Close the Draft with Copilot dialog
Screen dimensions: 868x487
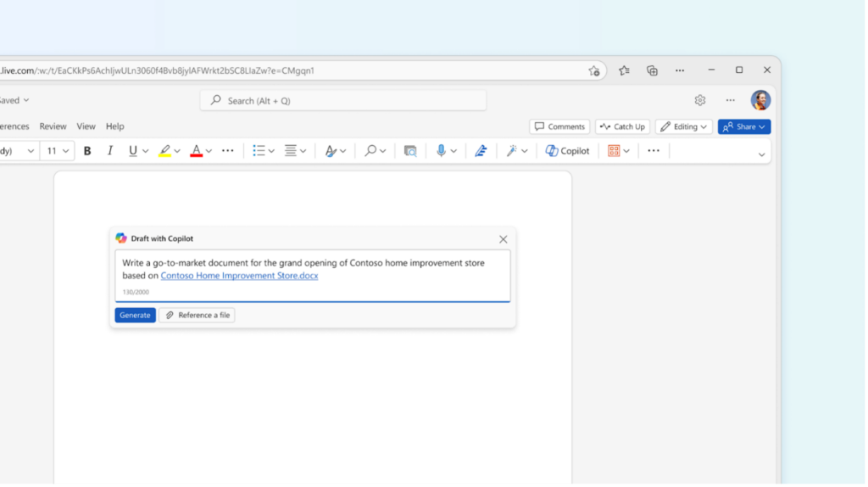point(504,239)
